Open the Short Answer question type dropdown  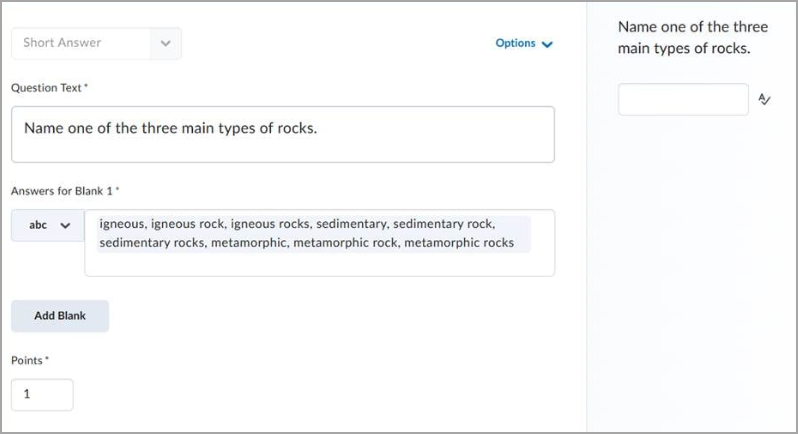click(x=96, y=43)
